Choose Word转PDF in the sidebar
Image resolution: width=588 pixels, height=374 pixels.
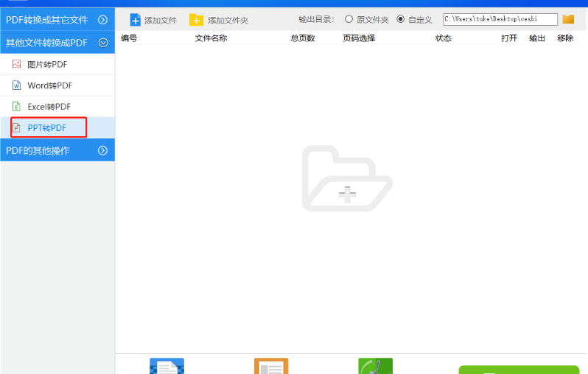(57, 85)
